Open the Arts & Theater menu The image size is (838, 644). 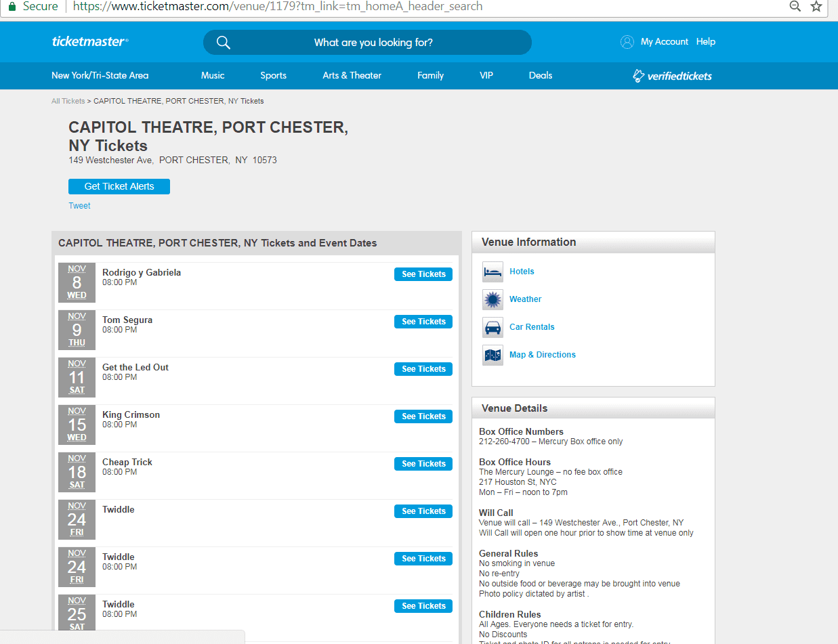point(352,75)
